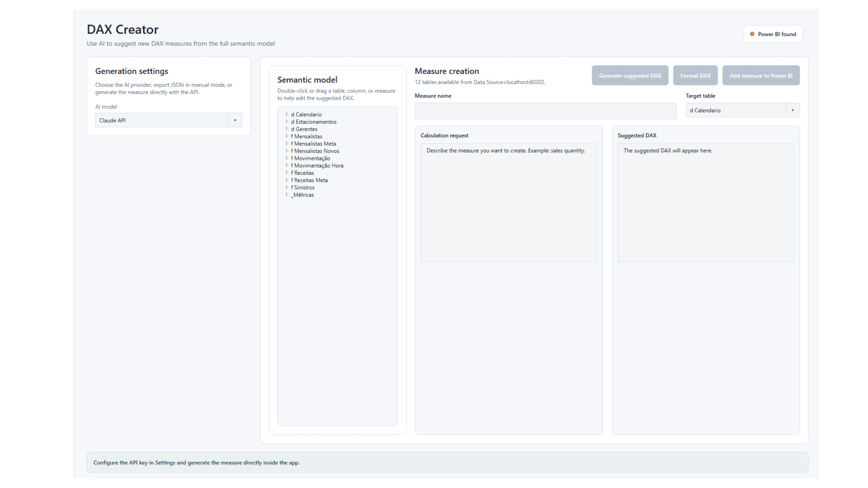Expand the f Mensalistas table node
The height and width of the screenshot is (488, 868).
[x=287, y=136]
